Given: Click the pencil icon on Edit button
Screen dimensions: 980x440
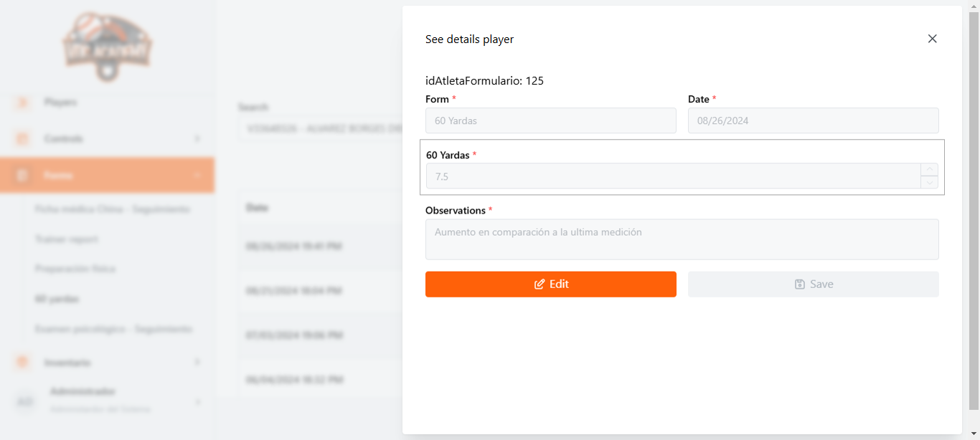Looking at the screenshot, I should (x=540, y=284).
